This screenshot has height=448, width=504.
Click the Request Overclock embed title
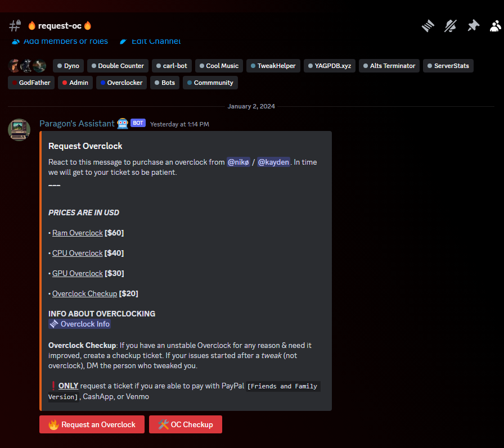pyautogui.click(x=85, y=146)
